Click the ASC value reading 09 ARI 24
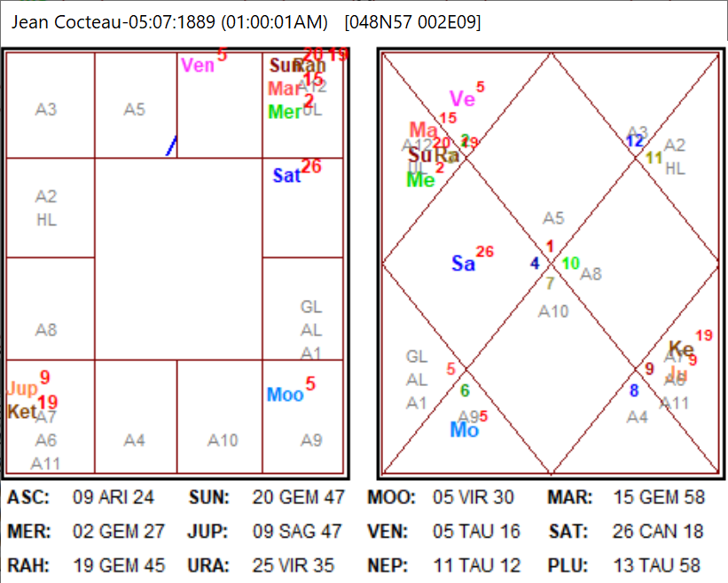This screenshot has width=728, height=583. point(110,498)
